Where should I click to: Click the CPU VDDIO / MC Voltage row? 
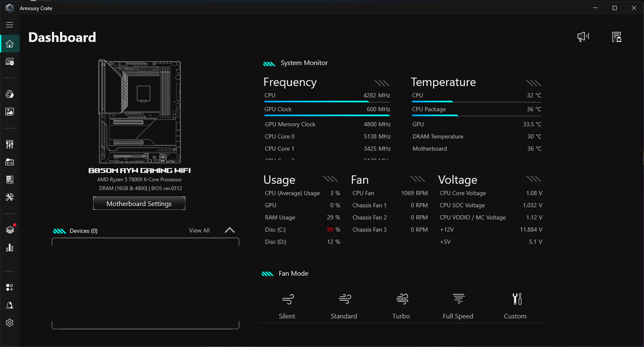coord(491,217)
